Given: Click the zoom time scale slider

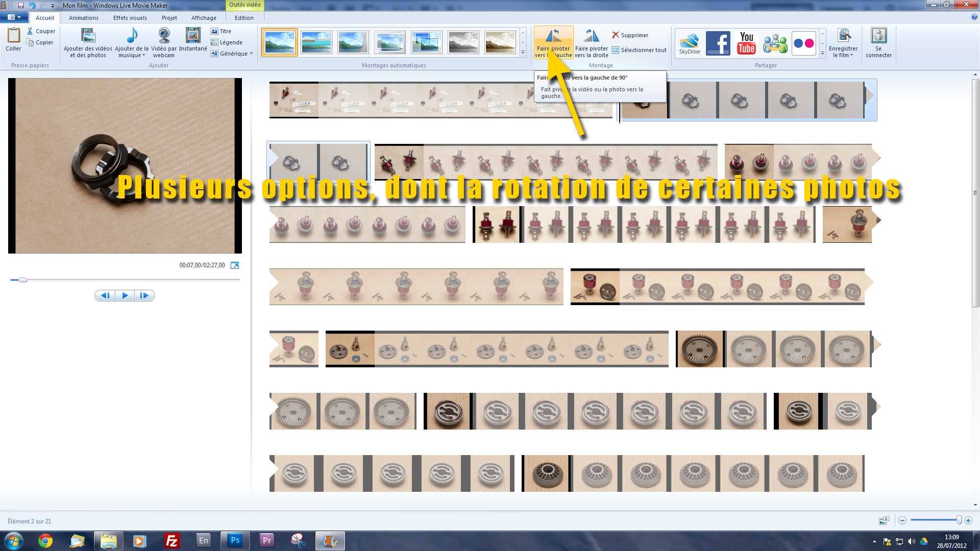Looking at the screenshot, I should 959,520.
